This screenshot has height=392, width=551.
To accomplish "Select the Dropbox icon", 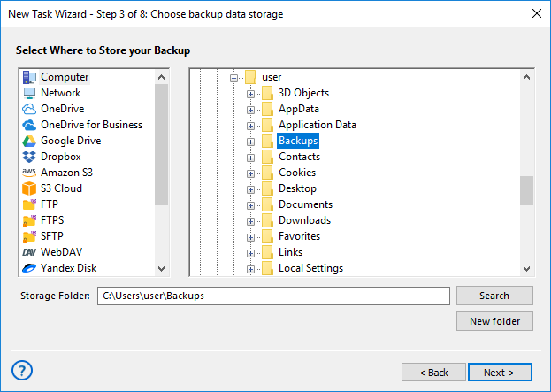I will 29,157.
